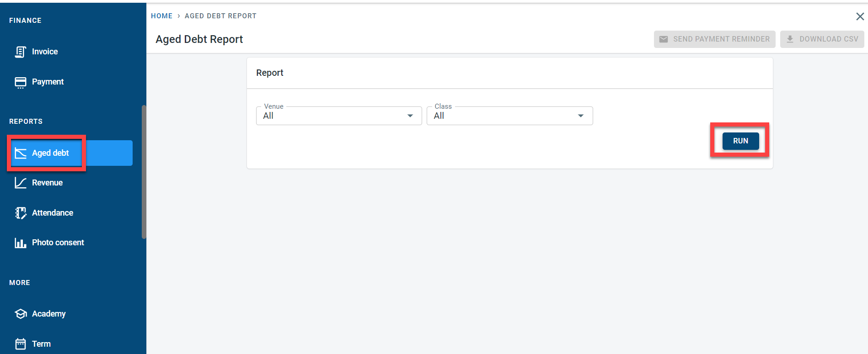Click the Aged debt chart icon
Viewport: 868px width, 354px height.
(x=20, y=153)
